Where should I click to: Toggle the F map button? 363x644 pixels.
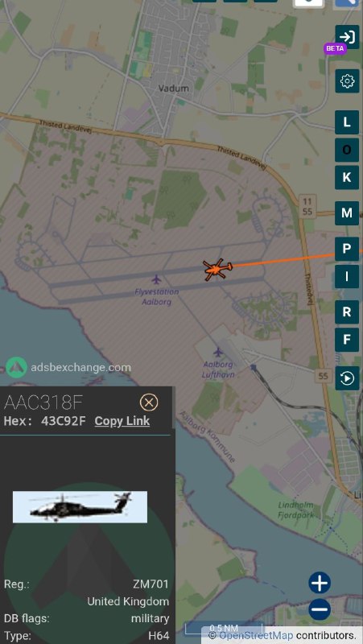pos(347,340)
